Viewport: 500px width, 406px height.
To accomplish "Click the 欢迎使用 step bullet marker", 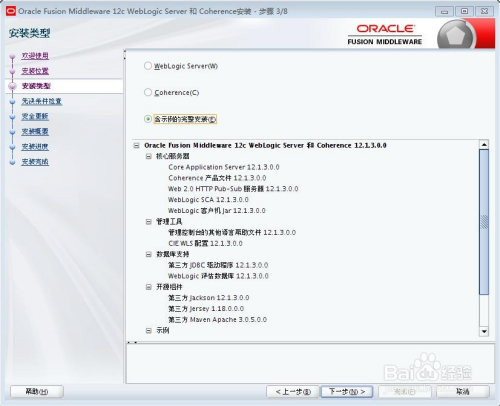I will [13, 56].
